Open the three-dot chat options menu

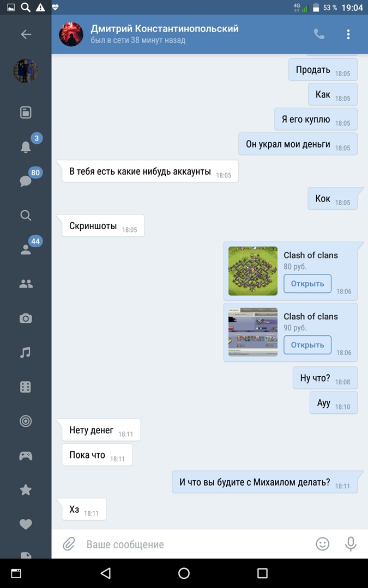pos(348,34)
